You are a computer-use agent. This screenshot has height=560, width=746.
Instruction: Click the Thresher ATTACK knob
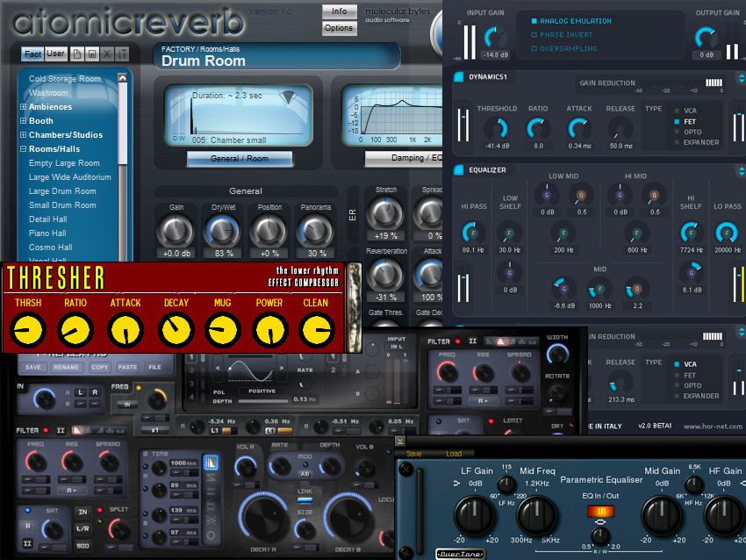pos(126,330)
